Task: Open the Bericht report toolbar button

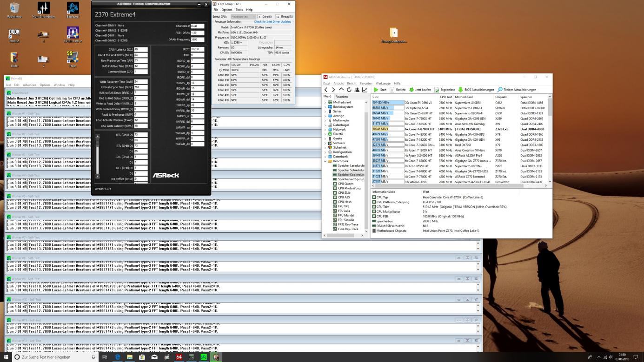Action: tap(397, 90)
